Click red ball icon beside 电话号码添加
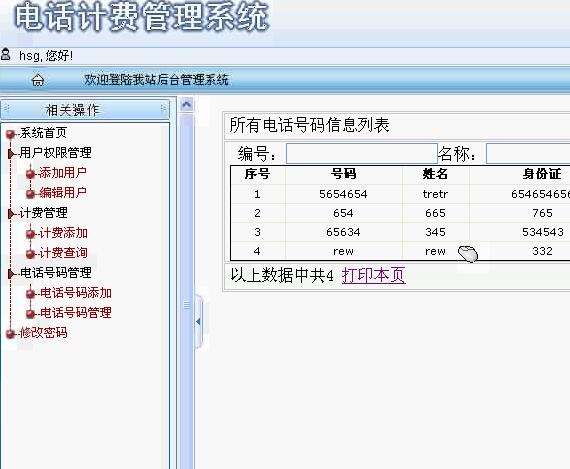570x469 pixels. [x=31, y=294]
